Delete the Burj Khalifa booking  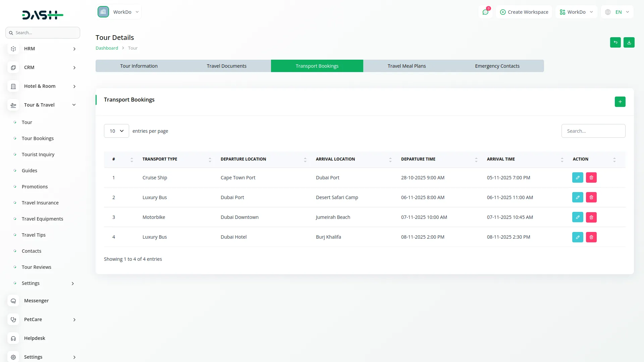(x=591, y=237)
